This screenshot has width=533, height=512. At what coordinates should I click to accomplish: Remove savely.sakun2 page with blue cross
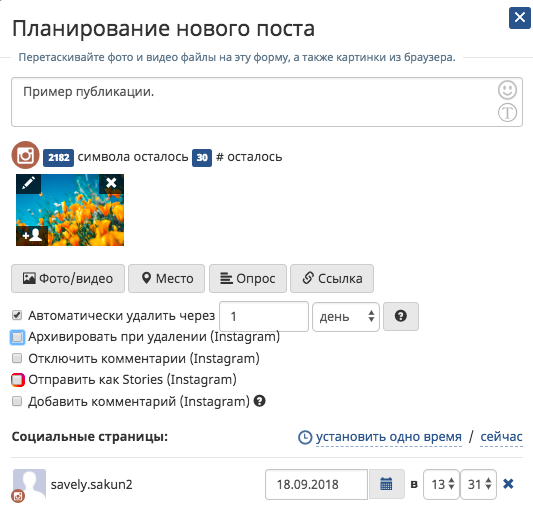pyautogui.click(x=508, y=483)
